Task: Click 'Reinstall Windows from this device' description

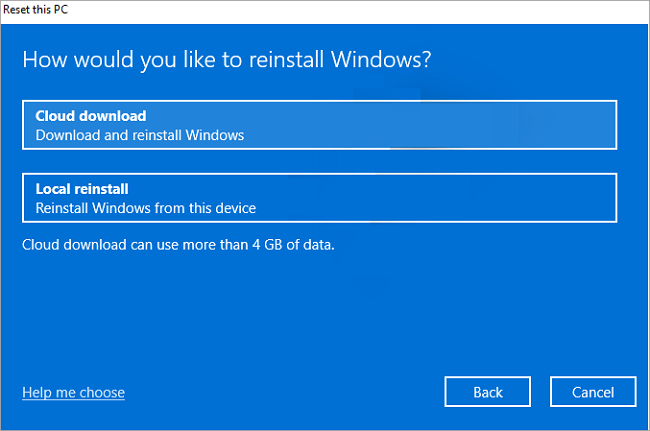Action: coord(146,208)
